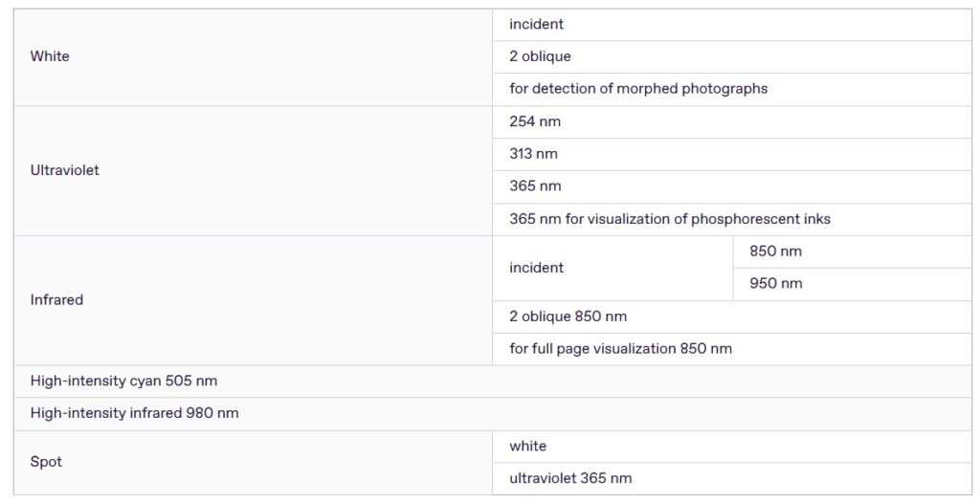This screenshot has height=502, width=980.
Task: Click the white light 'incident' cell
Action: click(536, 24)
